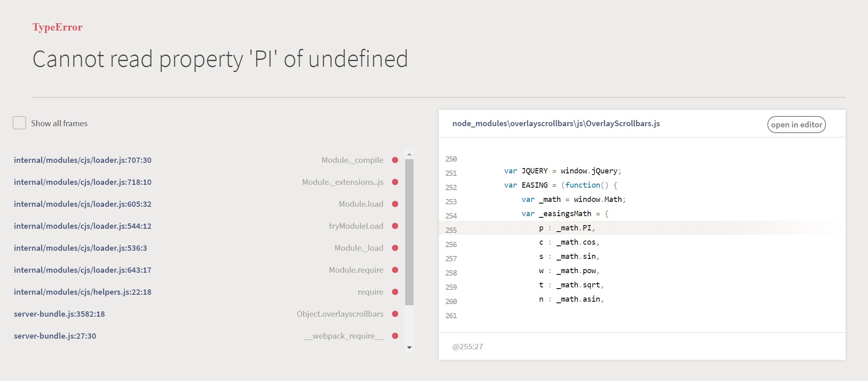Click the red dot beside Module.load

(x=395, y=204)
